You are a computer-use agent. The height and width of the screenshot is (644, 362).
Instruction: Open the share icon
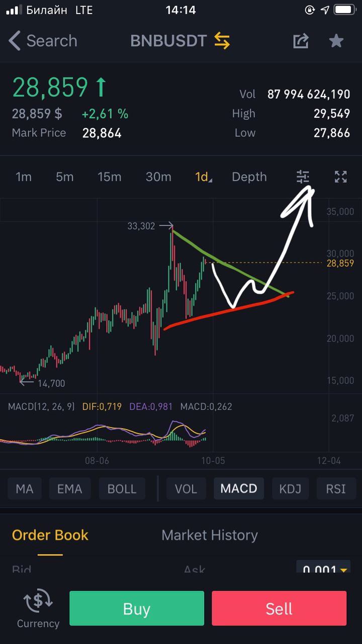tap(301, 41)
